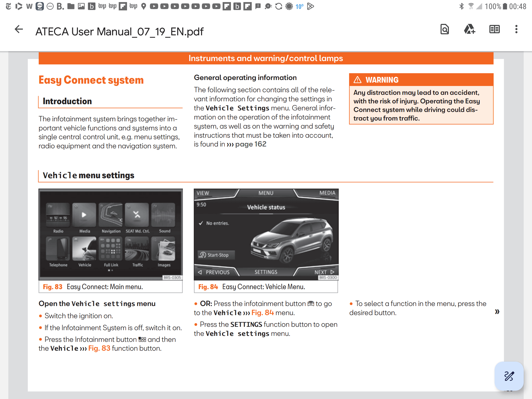The width and height of the screenshot is (532, 399).
Task: Tap the Fig. 84 Vehicle Menu image
Action: coord(266,234)
